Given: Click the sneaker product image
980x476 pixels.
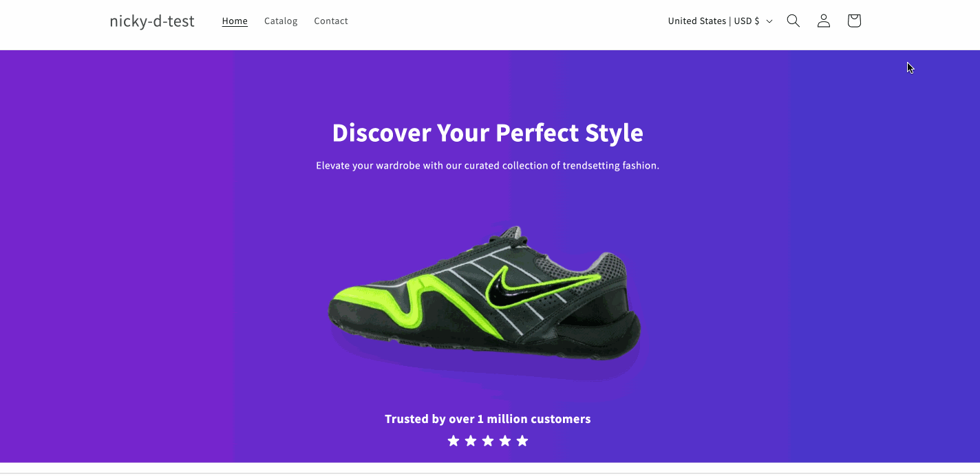Looking at the screenshot, I should 484,296.
